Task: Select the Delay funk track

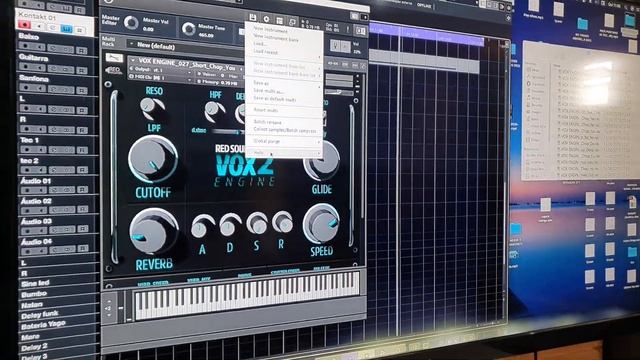Action: click(x=57, y=314)
